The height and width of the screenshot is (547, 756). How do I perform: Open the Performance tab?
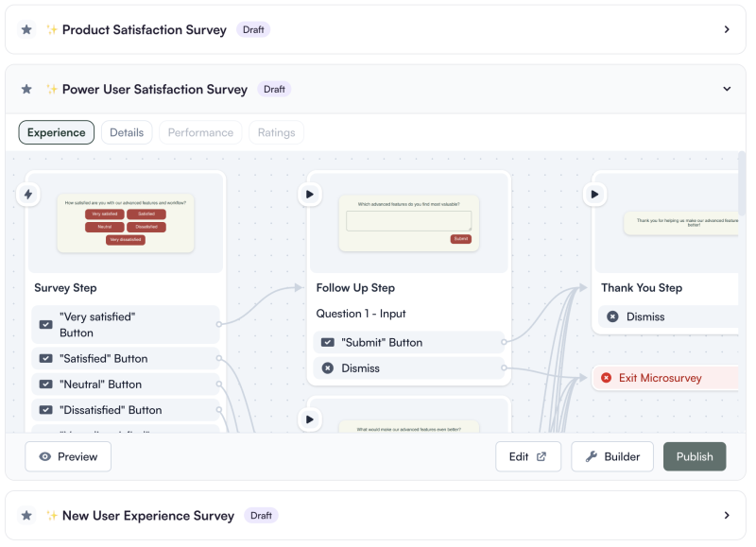pyautogui.click(x=200, y=132)
